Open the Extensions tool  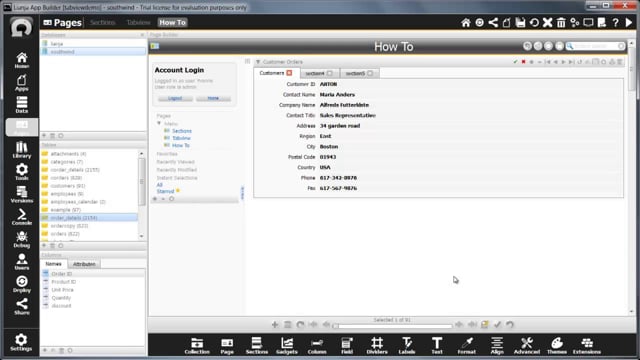click(587, 346)
